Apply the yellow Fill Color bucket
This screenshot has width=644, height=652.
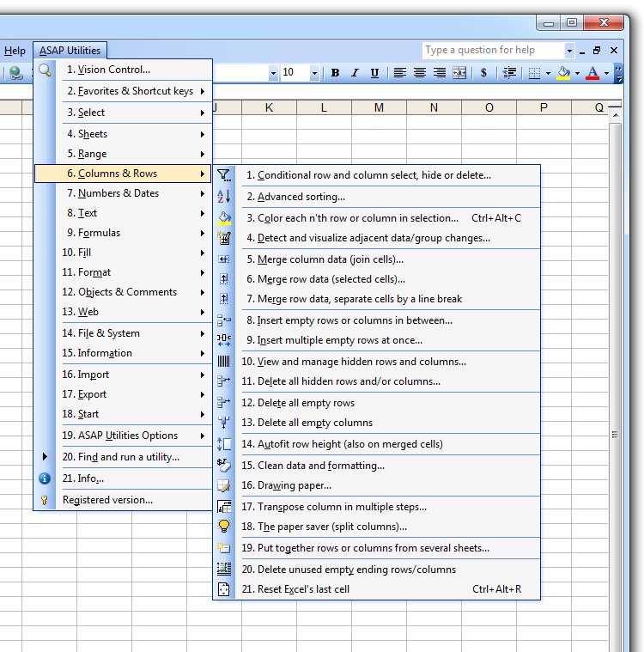pyautogui.click(x=564, y=73)
